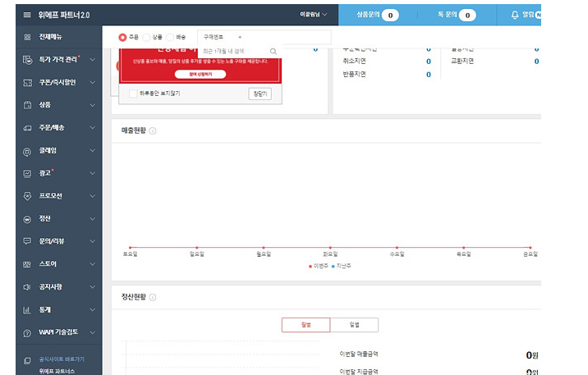Click the 클레임 claim icon
Viewport: 588px width, 375px height.
pyautogui.click(x=27, y=152)
